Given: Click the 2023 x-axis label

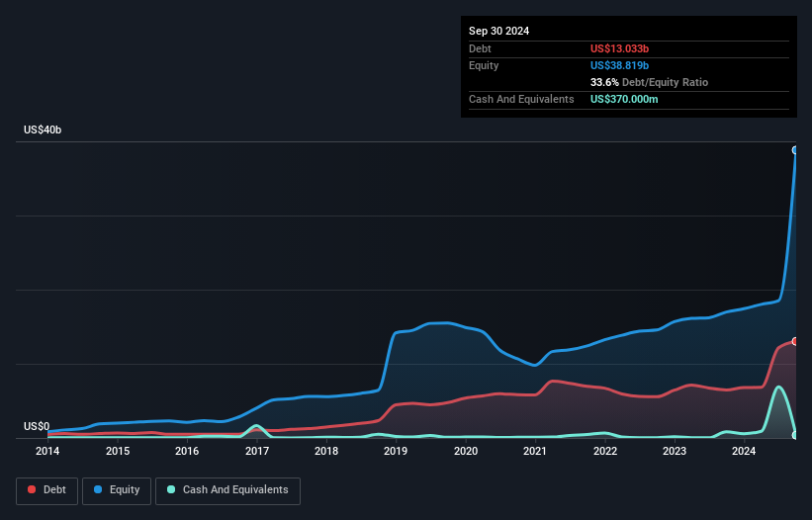Looking at the screenshot, I should click(675, 451).
